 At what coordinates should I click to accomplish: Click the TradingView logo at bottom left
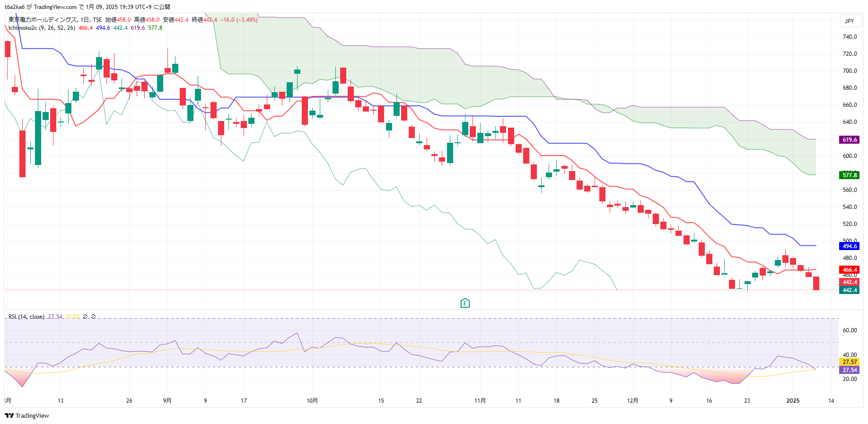click(x=27, y=415)
